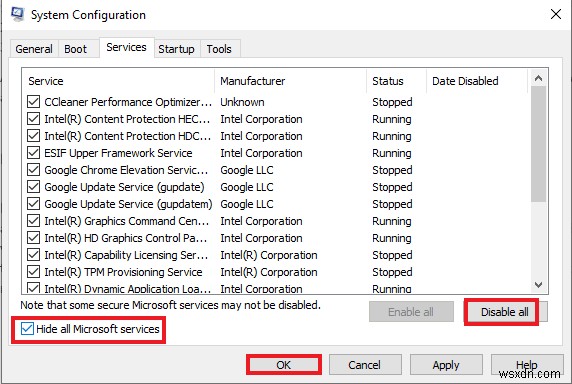
Task: Uncheck Google Update Service (gupdatem)
Action: [34, 204]
